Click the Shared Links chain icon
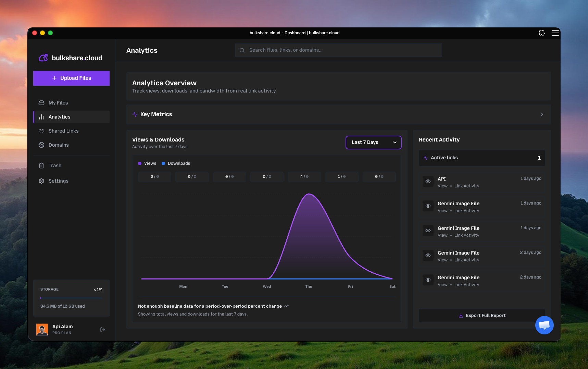 coord(41,131)
